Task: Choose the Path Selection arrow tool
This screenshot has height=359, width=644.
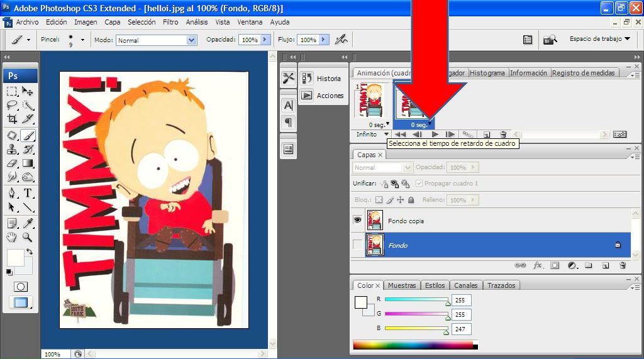Action: click(x=12, y=207)
